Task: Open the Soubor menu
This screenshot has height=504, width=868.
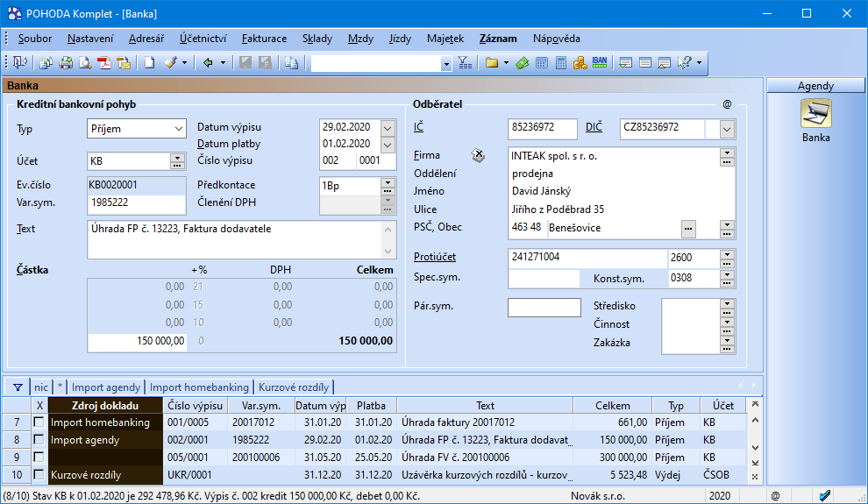Action: point(35,39)
